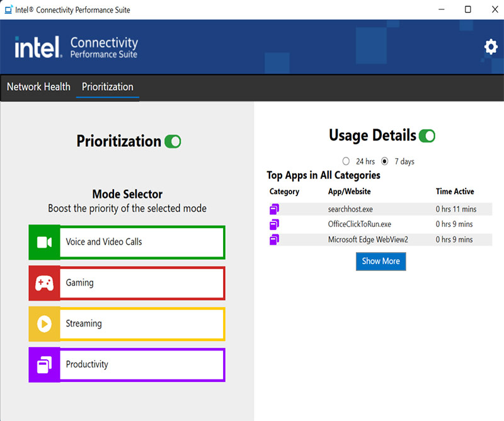This screenshot has width=504, height=421.
Task: Click the purple Productivity documents icon
Action: tap(44, 365)
